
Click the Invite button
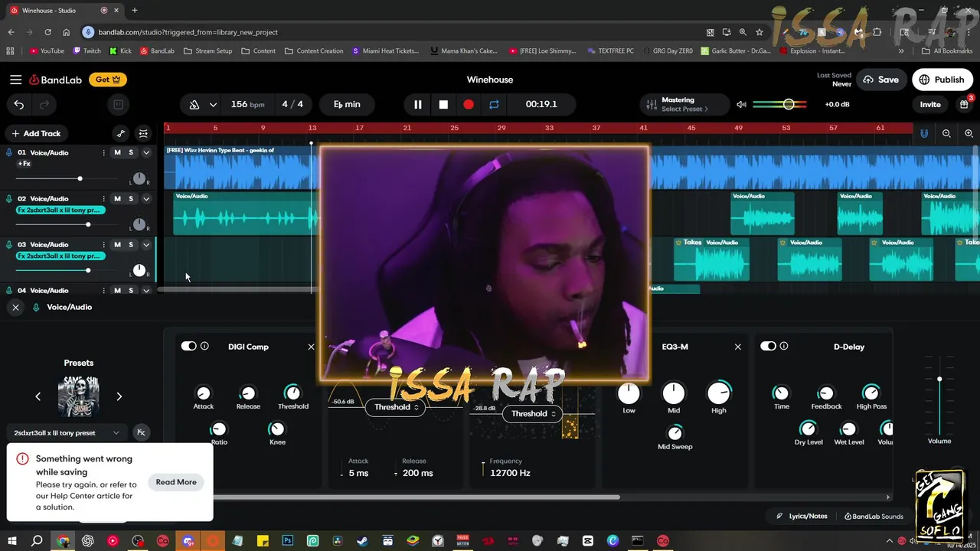pos(930,105)
